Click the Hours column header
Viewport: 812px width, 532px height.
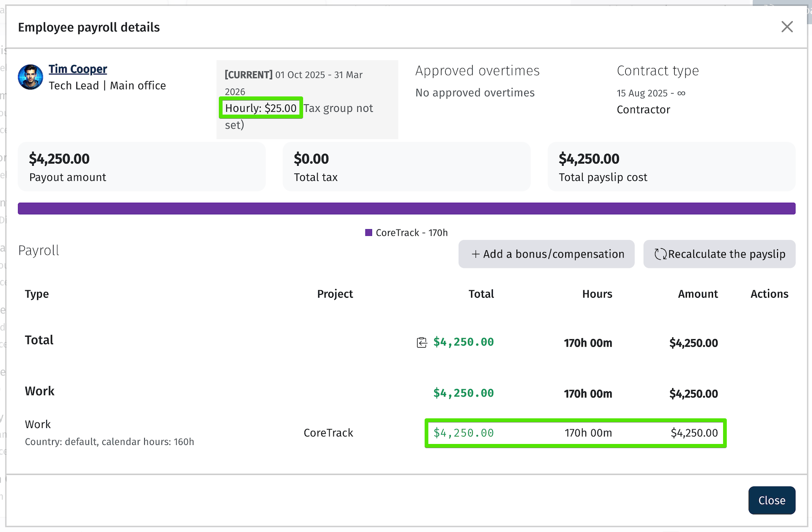pyautogui.click(x=597, y=294)
